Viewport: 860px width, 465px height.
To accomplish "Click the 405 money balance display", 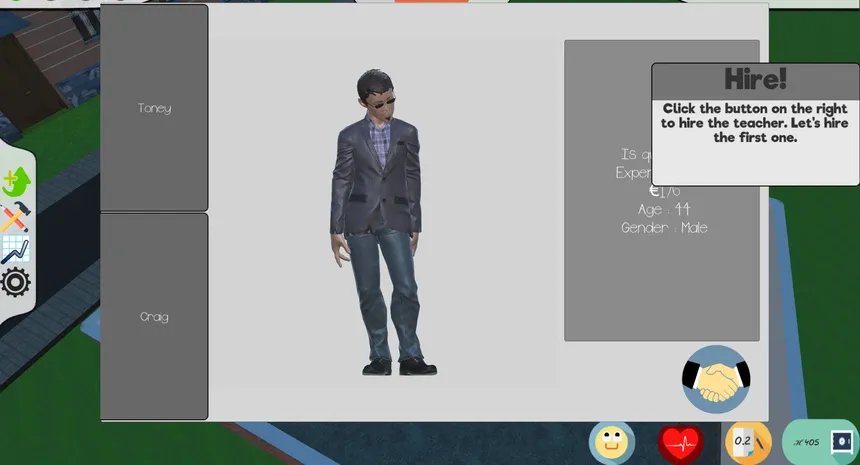I will [807, 442].
